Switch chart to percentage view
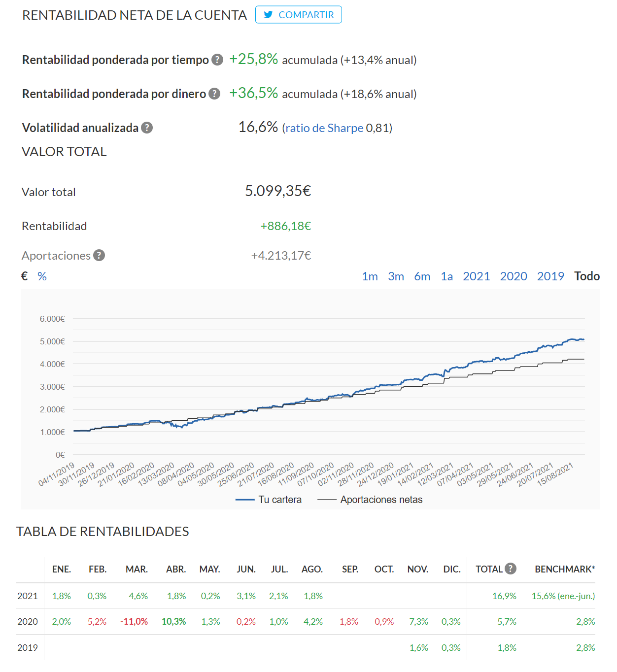Screen dimensions: 617x672 [42, 276]
